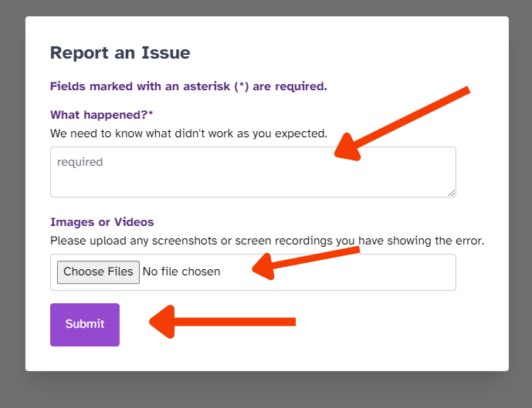Focus the "What happened?" text area
Screen dimensions: 532x408
(x=253, y=172)
